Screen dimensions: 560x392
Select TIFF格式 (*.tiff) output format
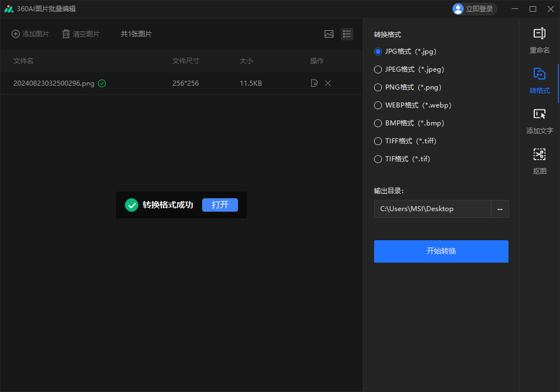click(378, 141)
